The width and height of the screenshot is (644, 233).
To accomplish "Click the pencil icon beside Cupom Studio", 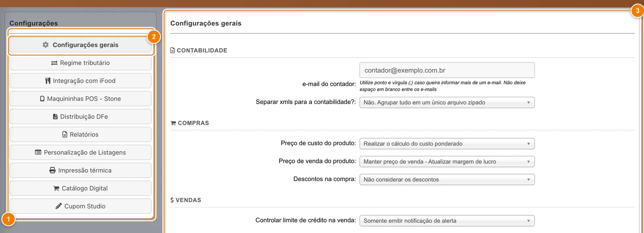I will pos(59,206).
